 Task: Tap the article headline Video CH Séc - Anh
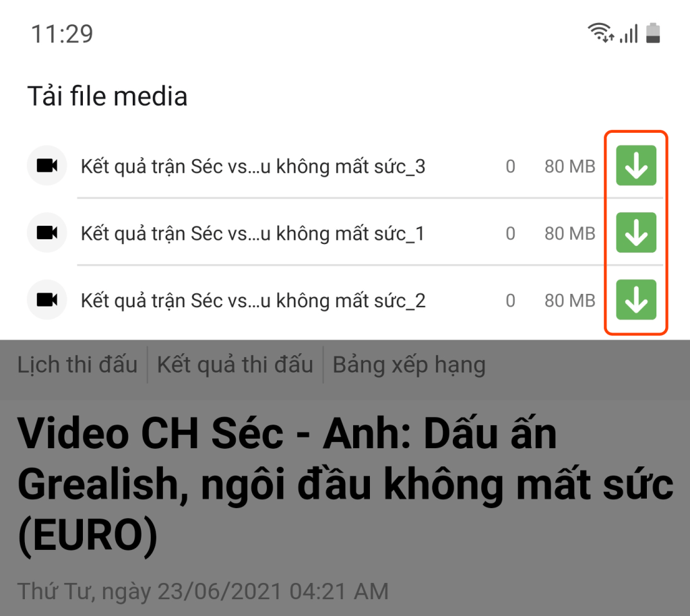(346, 485)
